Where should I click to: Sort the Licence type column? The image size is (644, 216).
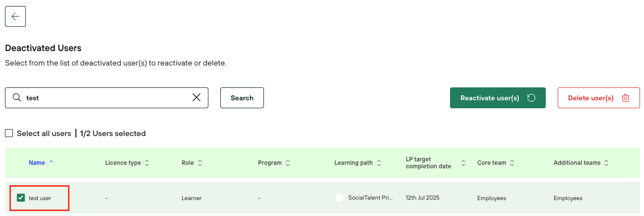[147, 163]
